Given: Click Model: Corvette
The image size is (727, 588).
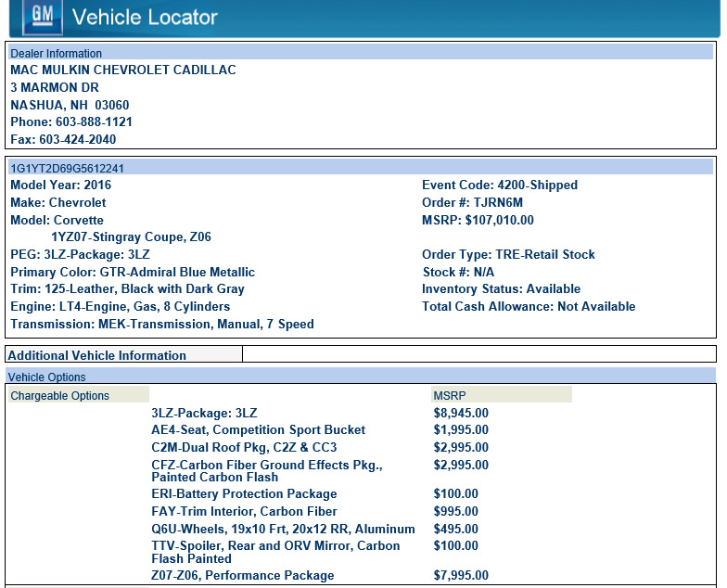Looking at the screenshot, I should point(57,221).
